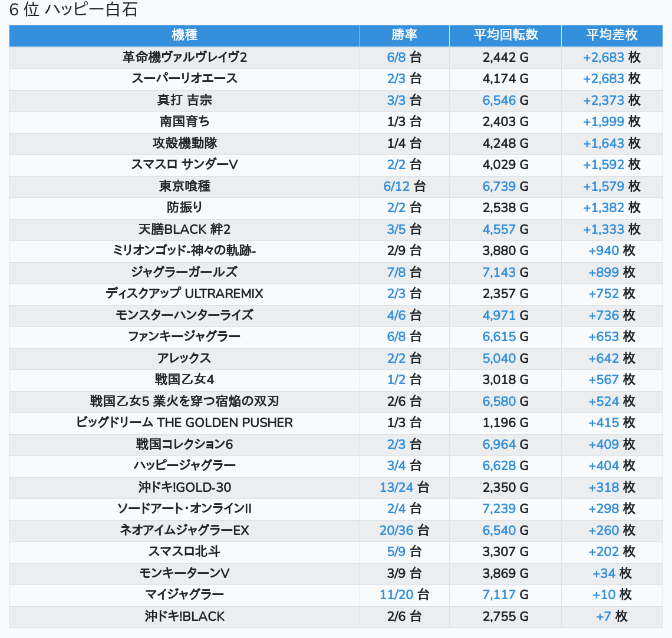Select machine name 沖ドキ!GOLD-30
This screenshot has height=638, width=672.
[185, 487]
